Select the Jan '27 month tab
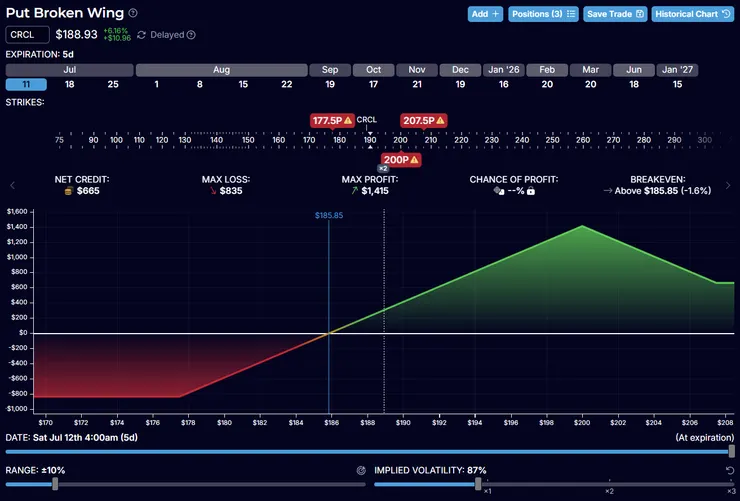This screenshot has height=501, width=740. (677, 70)
